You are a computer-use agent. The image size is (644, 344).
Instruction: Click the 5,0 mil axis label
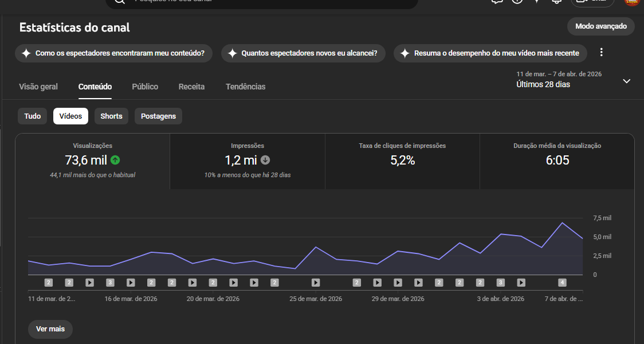[x=602, y=237]
